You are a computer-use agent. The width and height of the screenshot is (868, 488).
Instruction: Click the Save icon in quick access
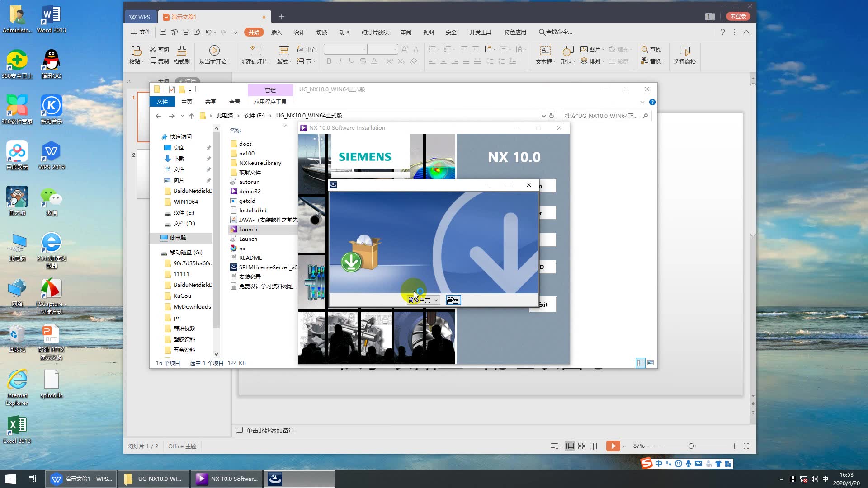pyautogui.click(x=163, y=32)
